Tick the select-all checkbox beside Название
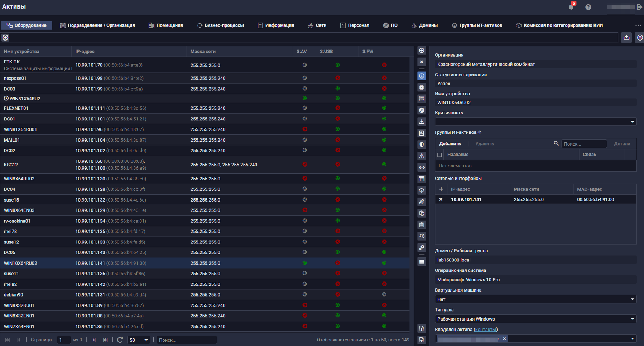 click(439, 155)
